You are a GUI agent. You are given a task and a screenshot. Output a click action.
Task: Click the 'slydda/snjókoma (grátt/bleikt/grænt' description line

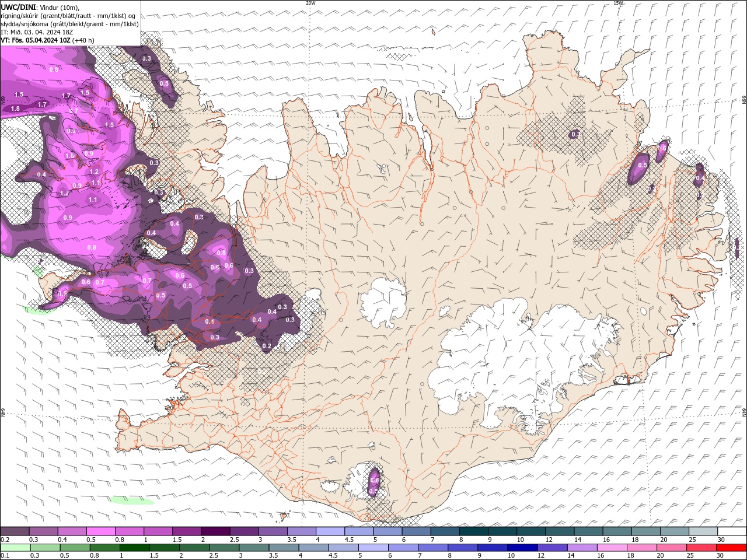coord(70,24)
